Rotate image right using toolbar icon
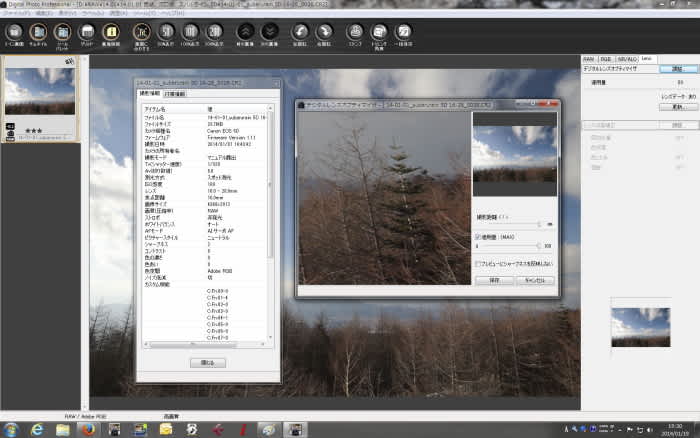Viewport: 700px width, 438px height. click(x=324, y=32)
